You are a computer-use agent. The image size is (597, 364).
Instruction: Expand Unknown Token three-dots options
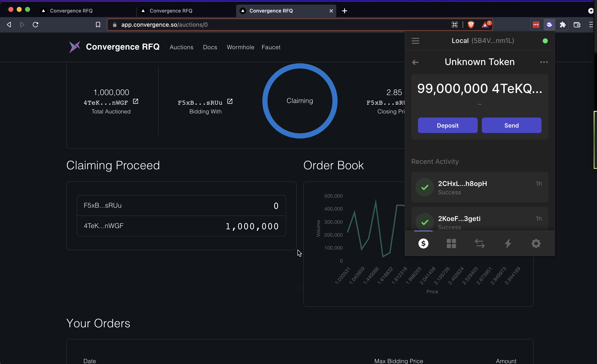[544, 62]
